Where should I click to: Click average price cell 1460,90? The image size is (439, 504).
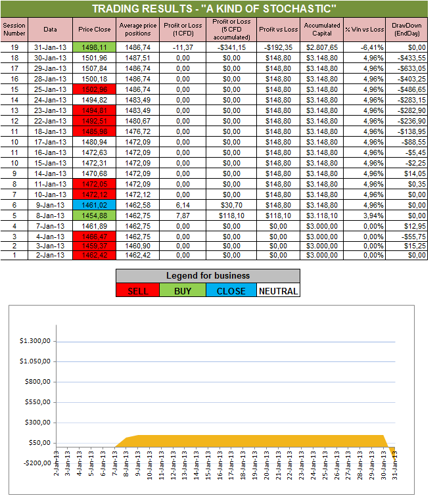[x=137, y=246]
